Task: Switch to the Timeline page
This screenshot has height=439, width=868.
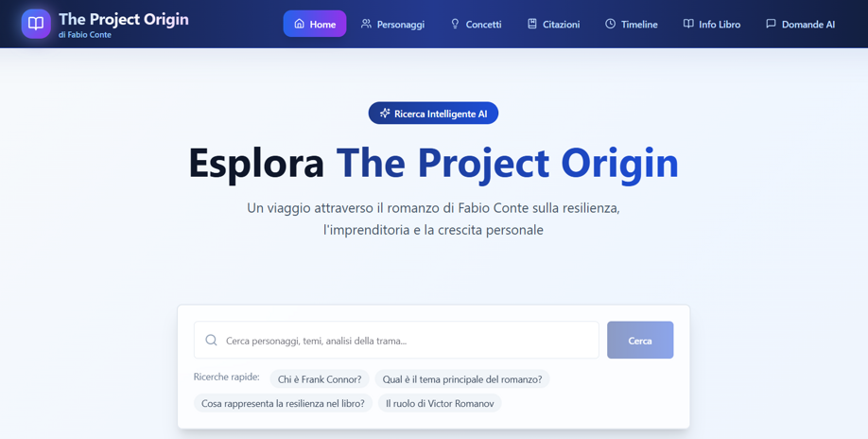Action: pyautogui.click(x=631, y=24)
